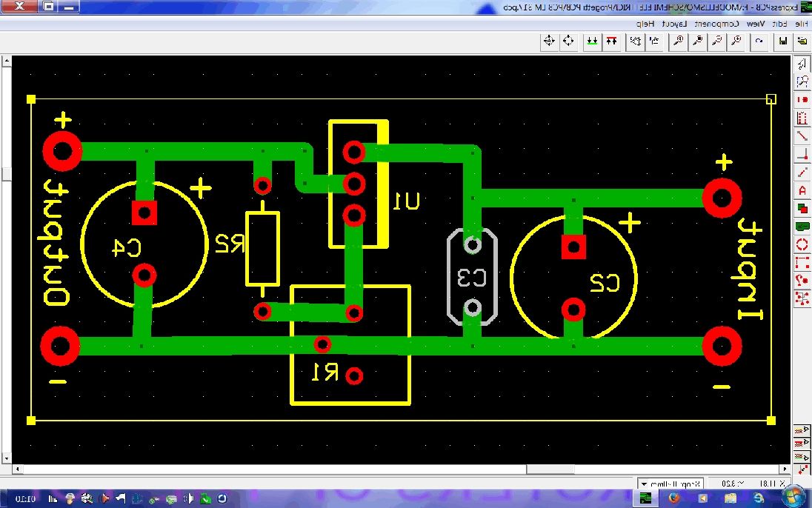This screenshot has width=812, height=508.
Task: Open the Component menu
Action: pos(716,24)
